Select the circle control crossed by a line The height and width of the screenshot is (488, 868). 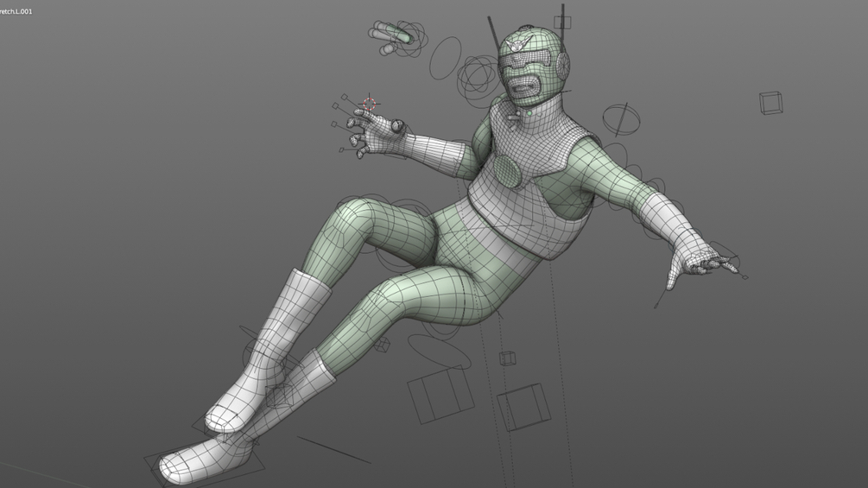tap(622, 119)
